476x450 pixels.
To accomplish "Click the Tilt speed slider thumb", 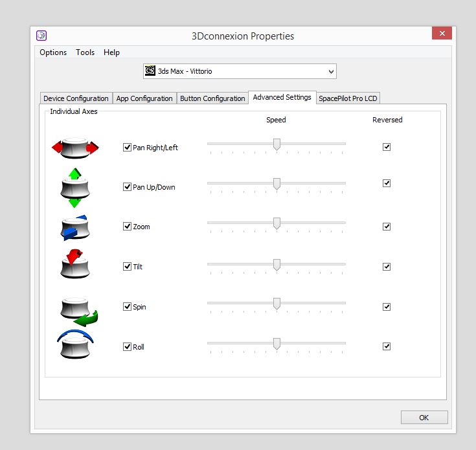I will point(277,265).
